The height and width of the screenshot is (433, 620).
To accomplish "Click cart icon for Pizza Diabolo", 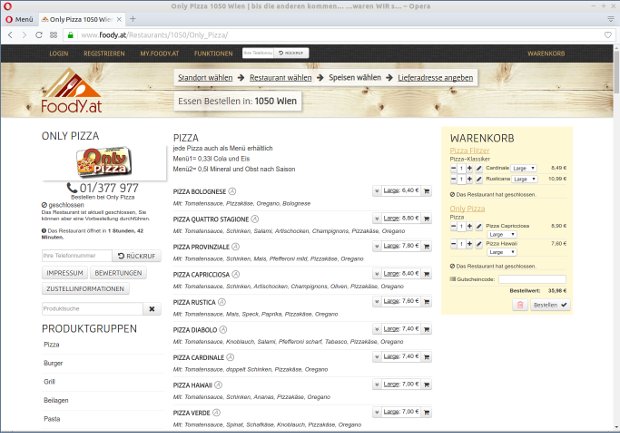I will click(x=426, y=329).
